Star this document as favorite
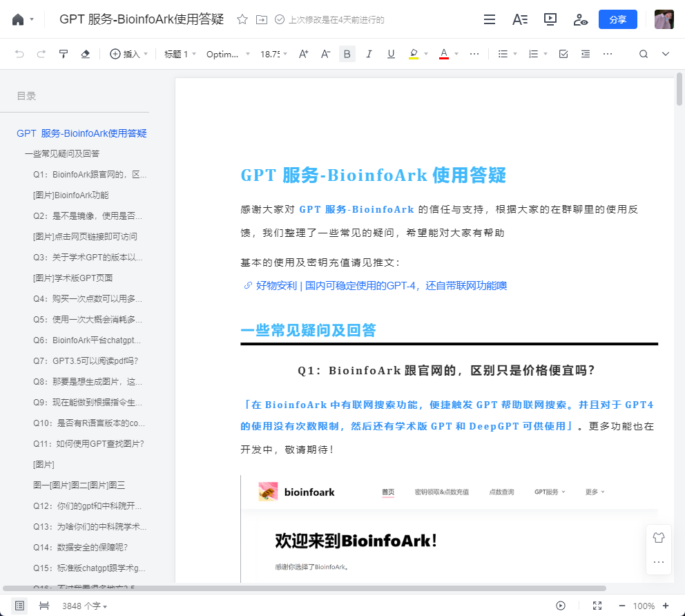 (x=242, y=19)
